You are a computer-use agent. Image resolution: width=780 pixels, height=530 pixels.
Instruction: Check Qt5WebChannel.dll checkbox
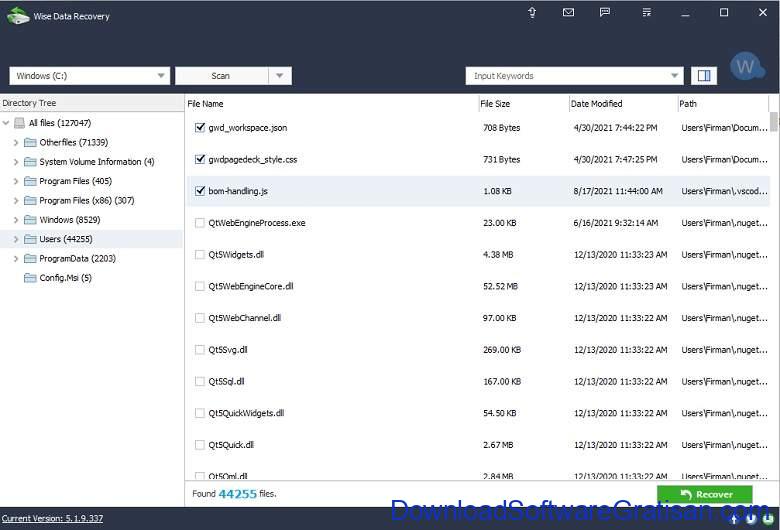[x=199, y=318]
